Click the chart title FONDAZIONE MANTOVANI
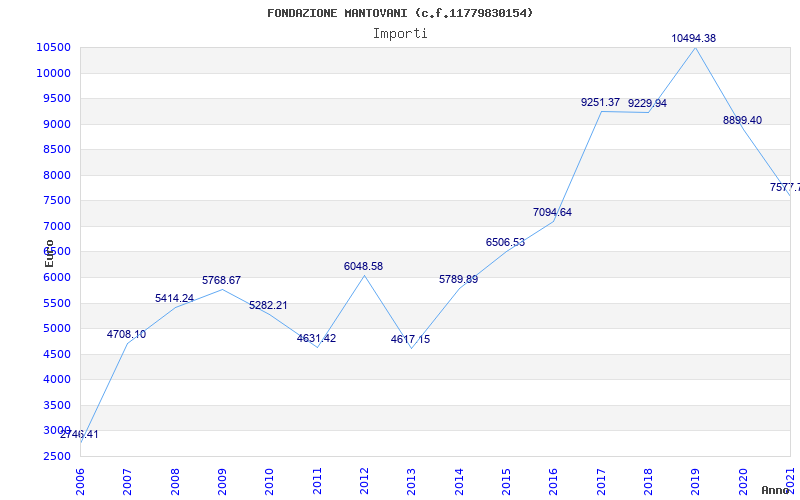 click(x=400, y=13)
